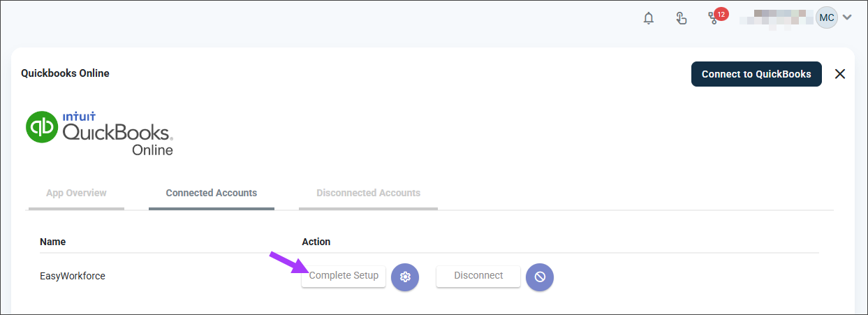Click the MC user avatar

[x=827, y=17]
